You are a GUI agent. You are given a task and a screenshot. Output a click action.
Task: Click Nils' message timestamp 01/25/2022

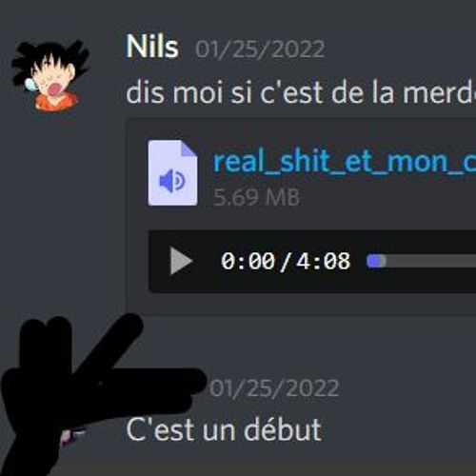260,50
